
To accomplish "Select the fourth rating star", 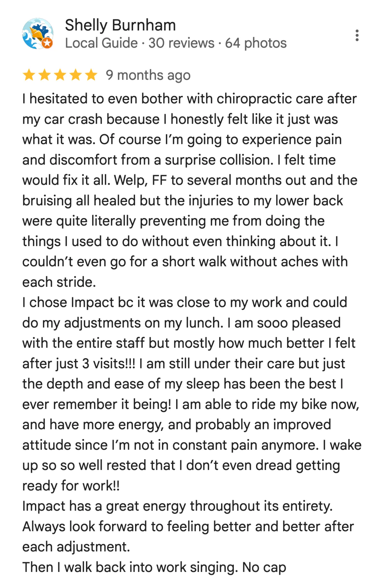I will 76,75.
